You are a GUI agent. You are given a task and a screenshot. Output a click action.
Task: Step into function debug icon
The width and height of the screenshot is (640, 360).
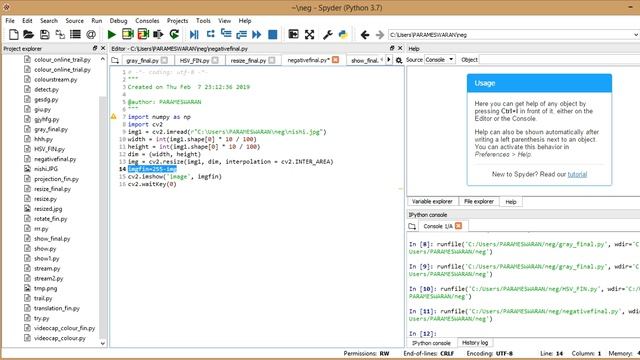(226, 35)
